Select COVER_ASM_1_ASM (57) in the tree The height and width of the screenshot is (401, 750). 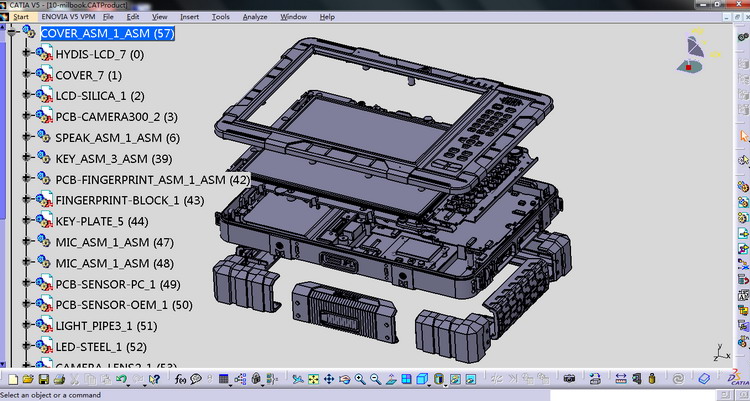click(107, 33)
